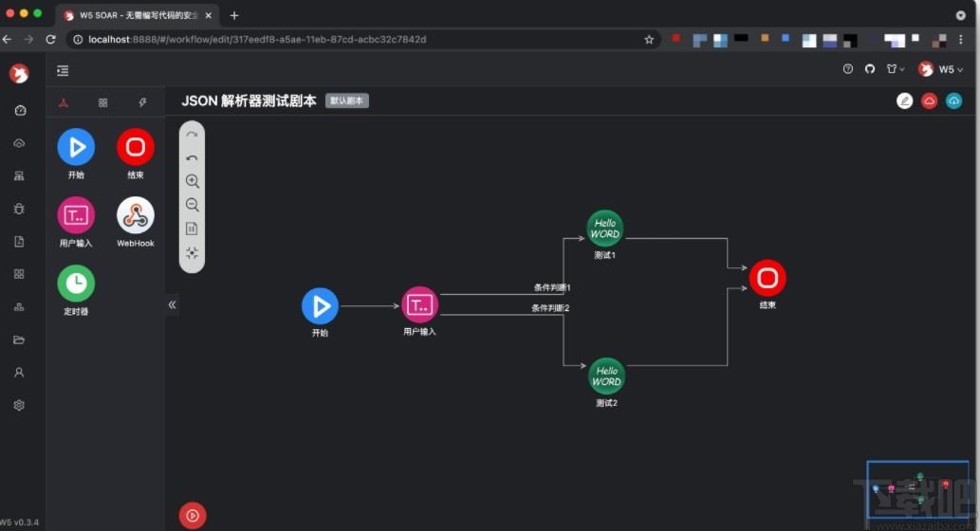Click the red cloud button in the header
Screen dimensions: 980x531
930,101
